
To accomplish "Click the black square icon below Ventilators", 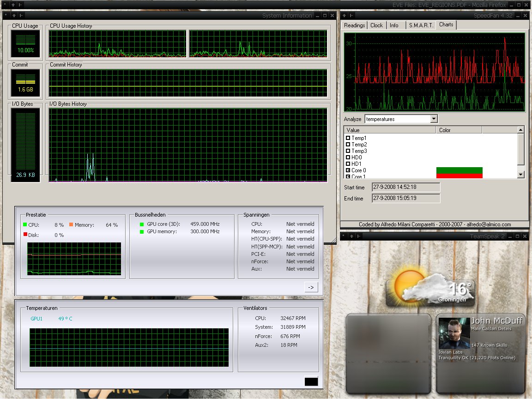I will 311,381.
